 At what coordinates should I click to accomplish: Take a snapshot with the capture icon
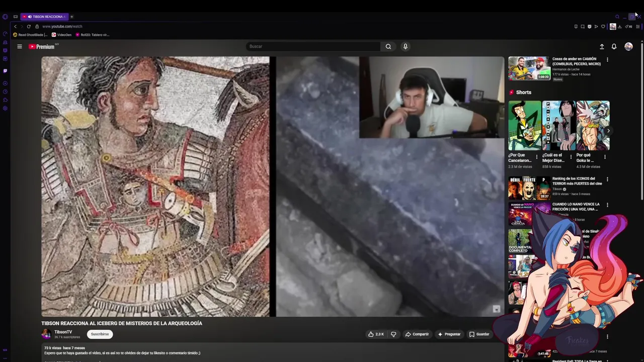(x=583, y=26)
